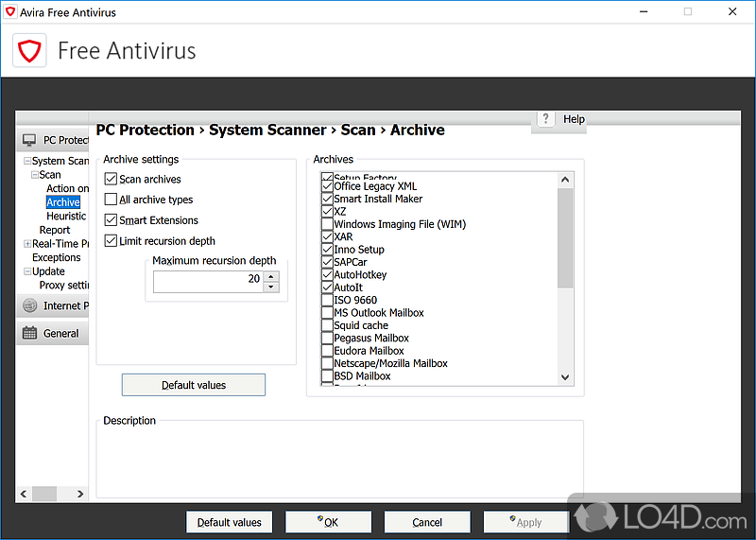Click the Avira red shield logo
Screen dimensions: 756x540
click(28, 49)
